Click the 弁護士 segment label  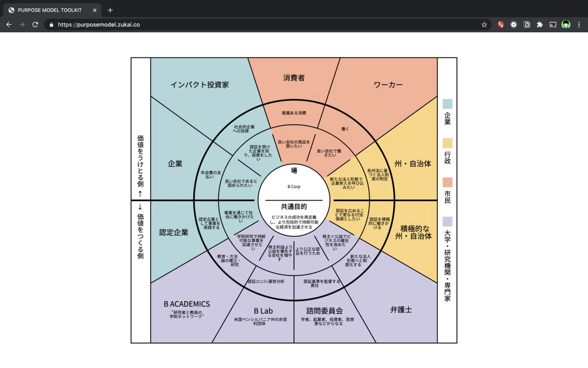click(x=401, y=310)
